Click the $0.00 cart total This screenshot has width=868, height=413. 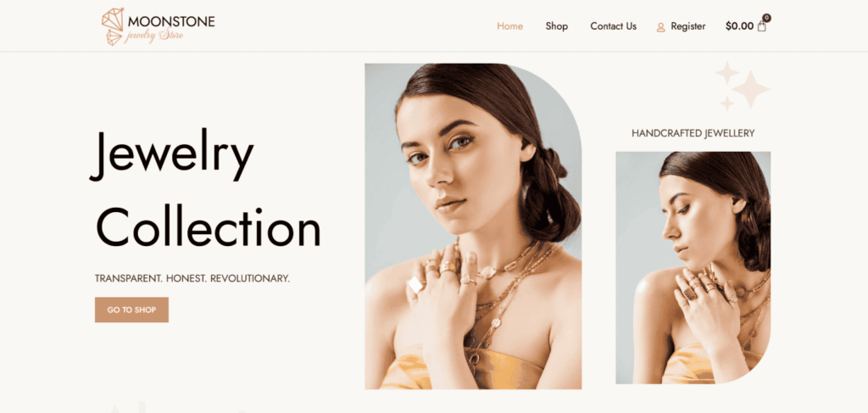click(739, 26)
